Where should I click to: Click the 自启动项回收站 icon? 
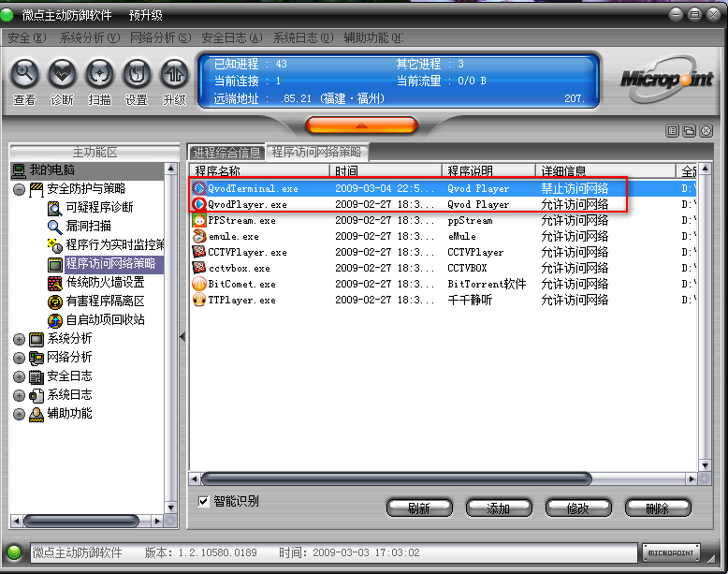coord(55,320)
